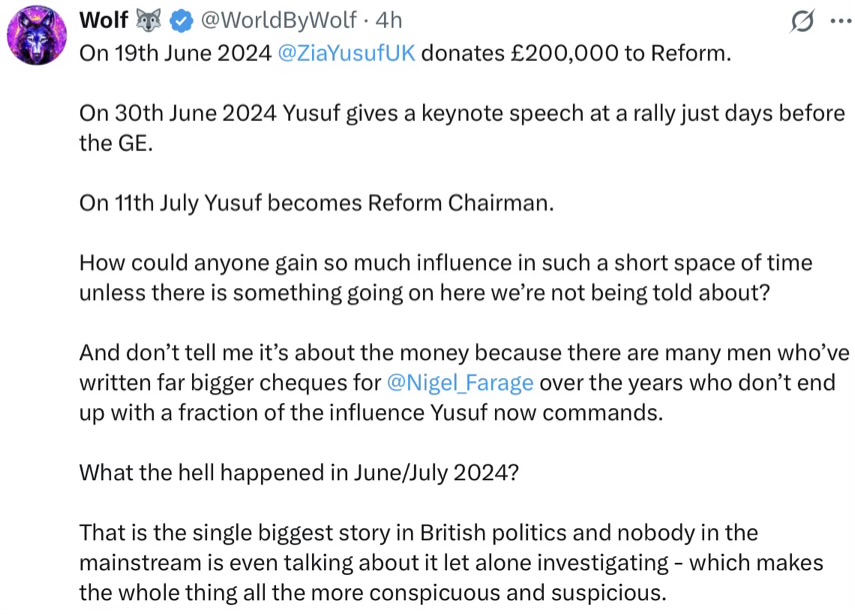Viewport: 855px width, 614px height.
Task: Click the display name Wolf
Action: [104, 20]
